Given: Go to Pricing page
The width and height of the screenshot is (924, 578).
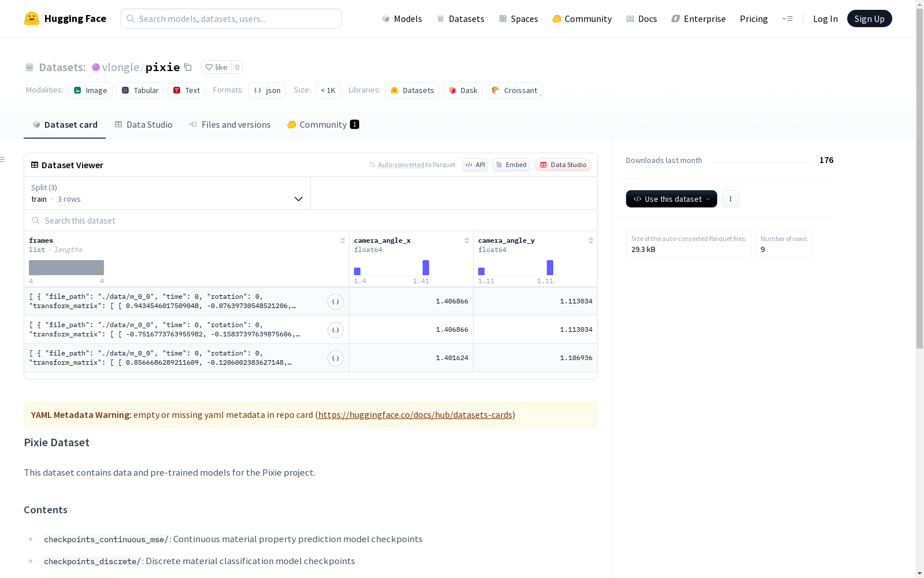Looking at the screenshot, I should click(754, 18).
